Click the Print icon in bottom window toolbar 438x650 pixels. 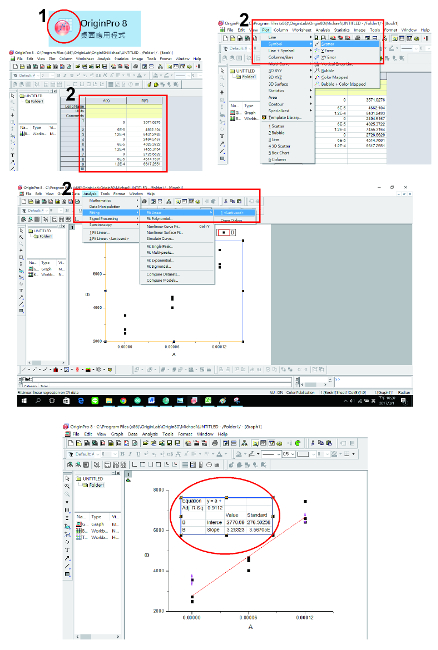[x=214, y=443]
